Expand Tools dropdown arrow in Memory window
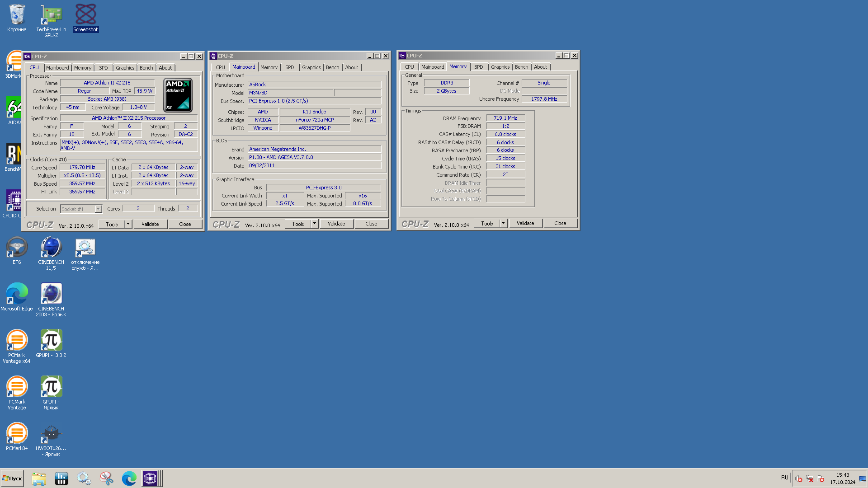The image size is (868, 488). [504, 223]
